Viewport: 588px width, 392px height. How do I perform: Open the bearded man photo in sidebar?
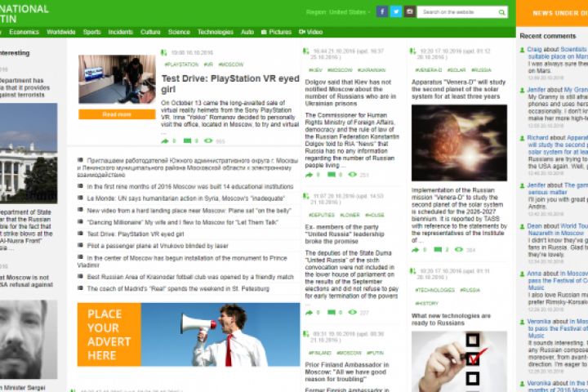[29, 340]
